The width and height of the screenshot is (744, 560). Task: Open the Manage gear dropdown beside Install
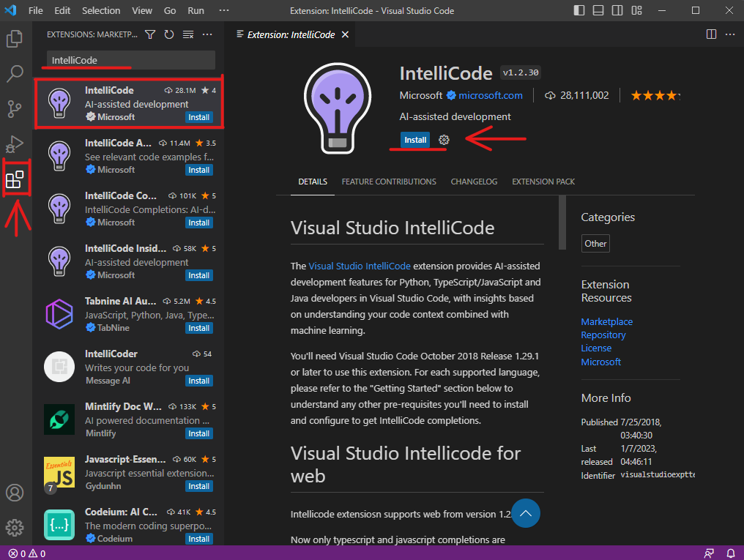[444, 140]
